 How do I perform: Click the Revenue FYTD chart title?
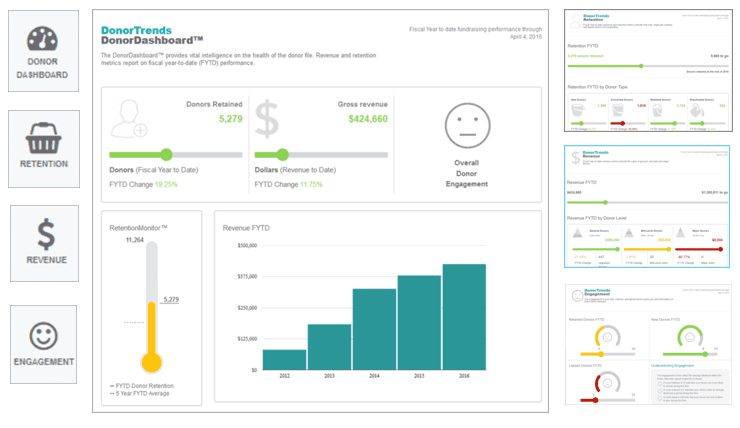point(246,228)
